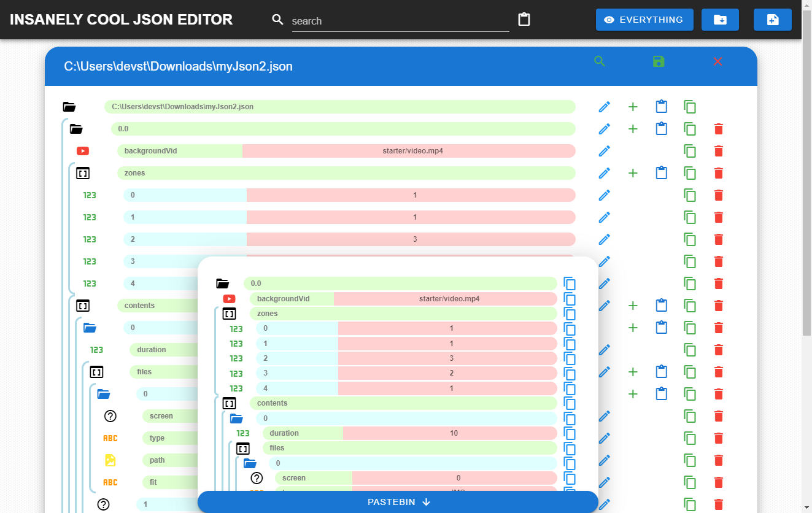
Task: Collapse the blue folder 0 under files
Action: pyautogui.click(x=103, y=394)
